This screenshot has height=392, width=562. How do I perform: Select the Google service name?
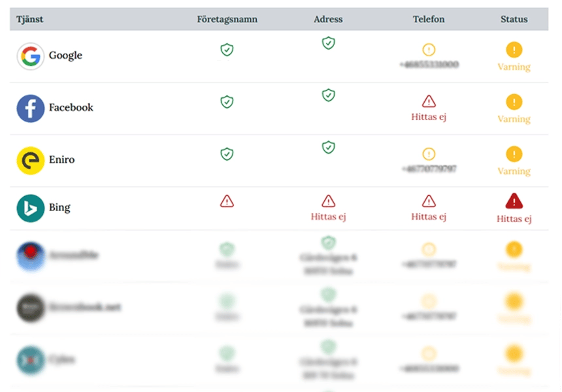65,55
